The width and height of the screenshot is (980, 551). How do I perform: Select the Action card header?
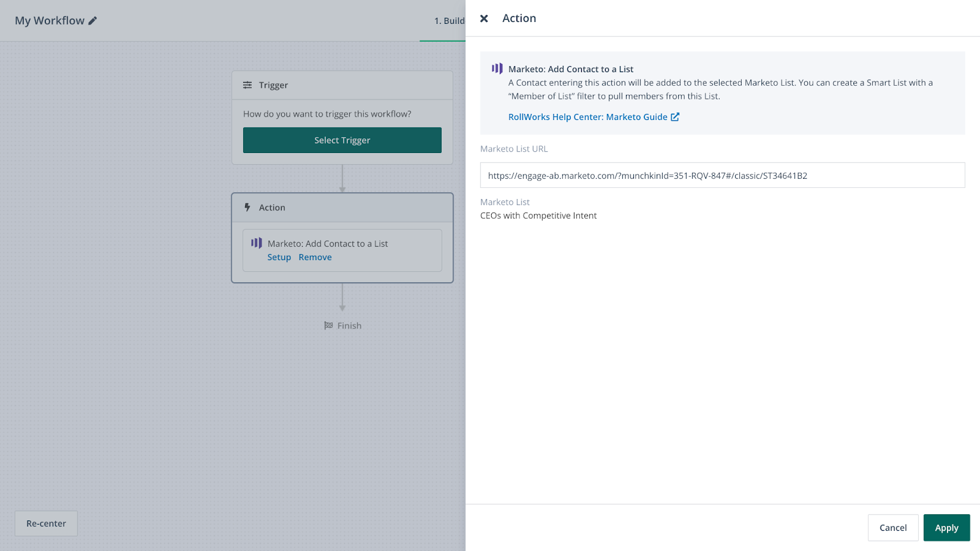point(342,208)
